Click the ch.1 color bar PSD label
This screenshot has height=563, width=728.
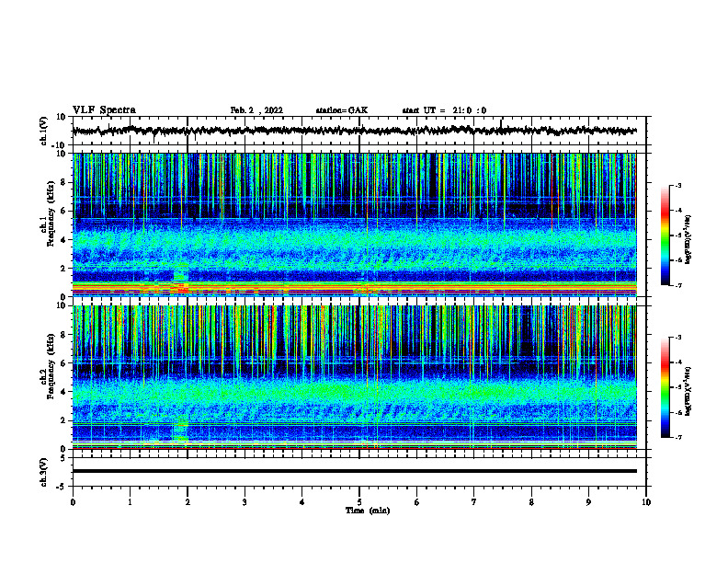click(x=688, y=240)
